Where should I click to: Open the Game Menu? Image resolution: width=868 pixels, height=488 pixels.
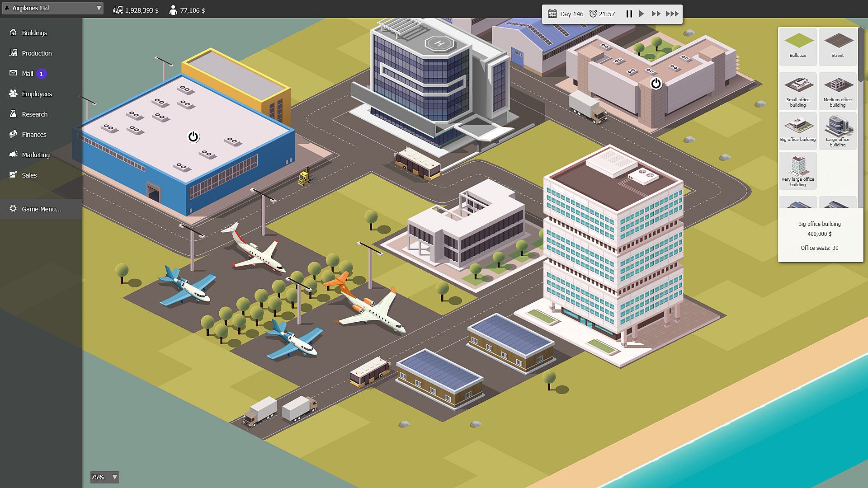[x=41, y=209]
